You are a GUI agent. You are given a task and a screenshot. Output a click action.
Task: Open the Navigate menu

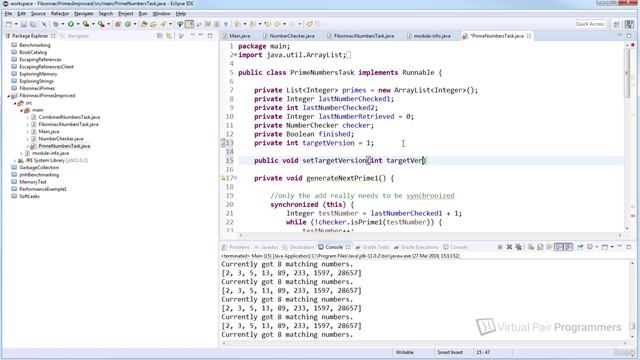[84, 13]
